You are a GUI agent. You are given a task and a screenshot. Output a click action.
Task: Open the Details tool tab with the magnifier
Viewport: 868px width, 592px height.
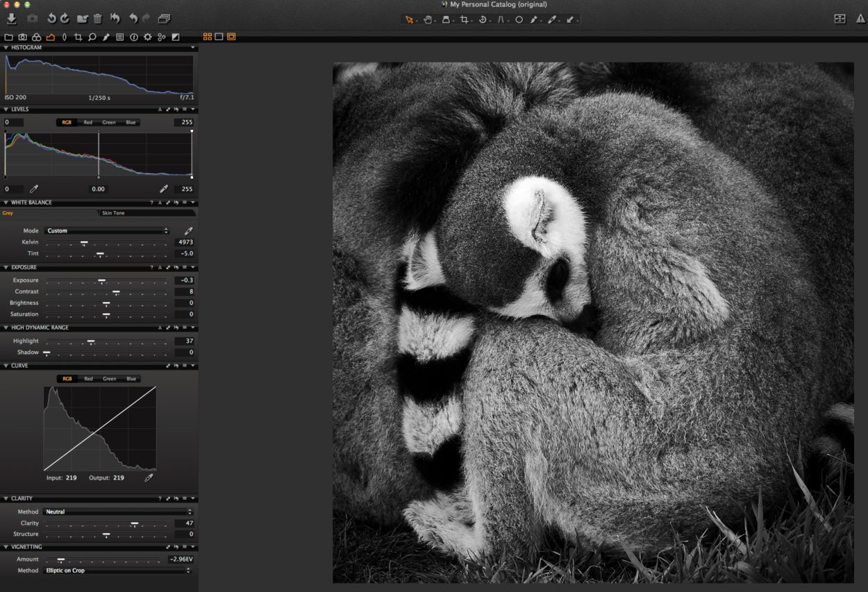[92, 37]
